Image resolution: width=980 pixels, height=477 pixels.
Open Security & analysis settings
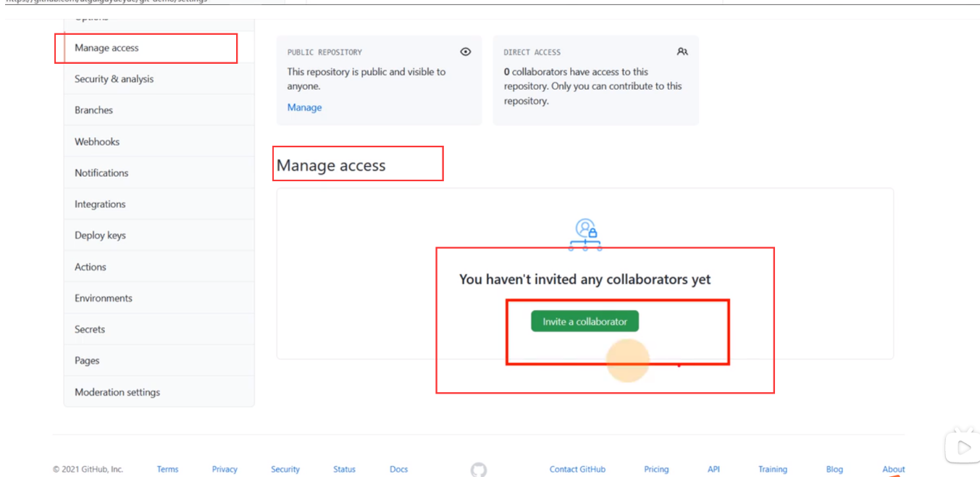[159, 79]
